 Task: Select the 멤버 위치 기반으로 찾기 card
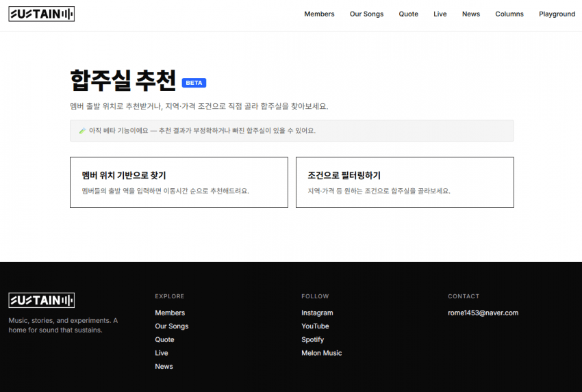[179, 183]
